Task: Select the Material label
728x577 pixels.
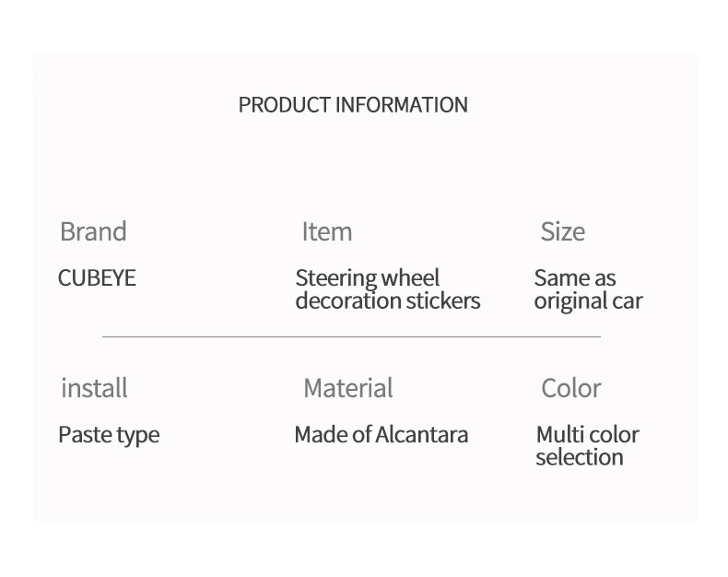Action: click(348, 388)
